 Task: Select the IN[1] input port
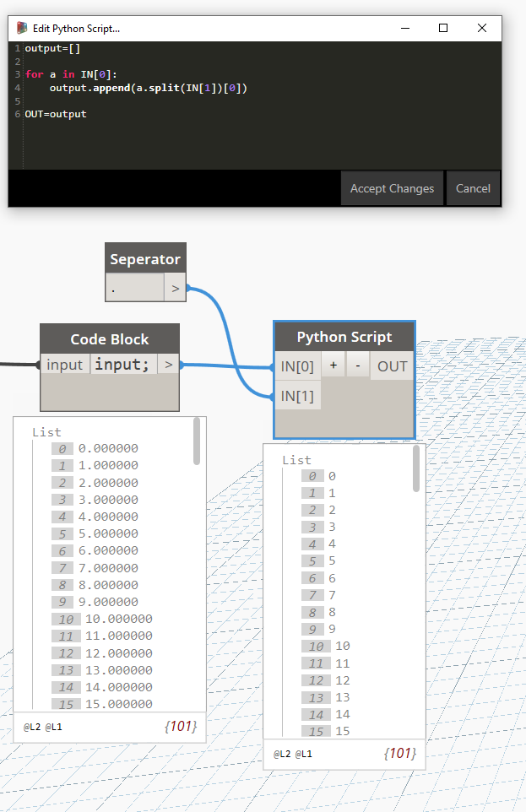click(x=297, y=395)
